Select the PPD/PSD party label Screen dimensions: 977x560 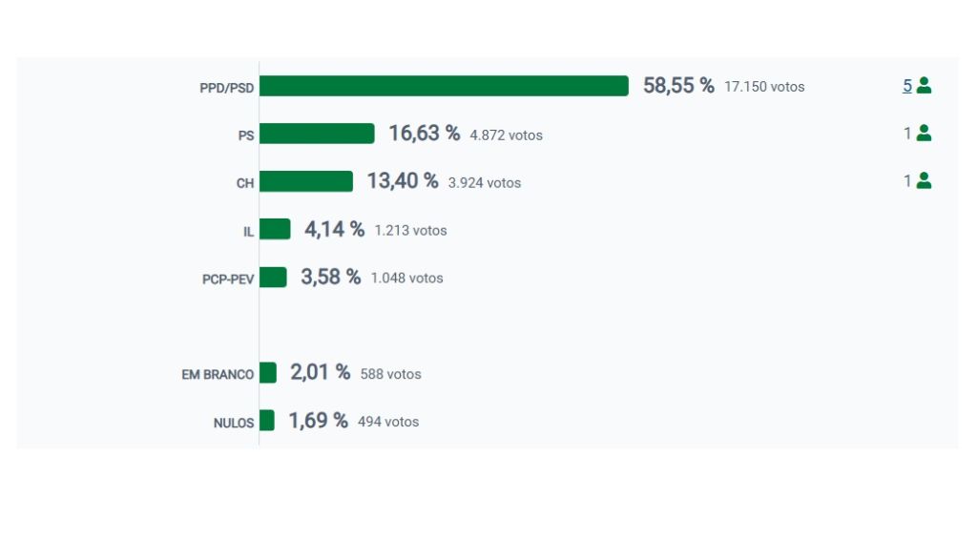click(227, 88)
